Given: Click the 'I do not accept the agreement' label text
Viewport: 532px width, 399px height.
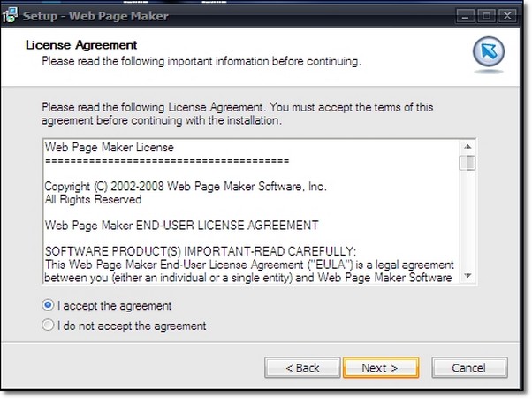Looking at the screenshot, I should coord(132,326).
